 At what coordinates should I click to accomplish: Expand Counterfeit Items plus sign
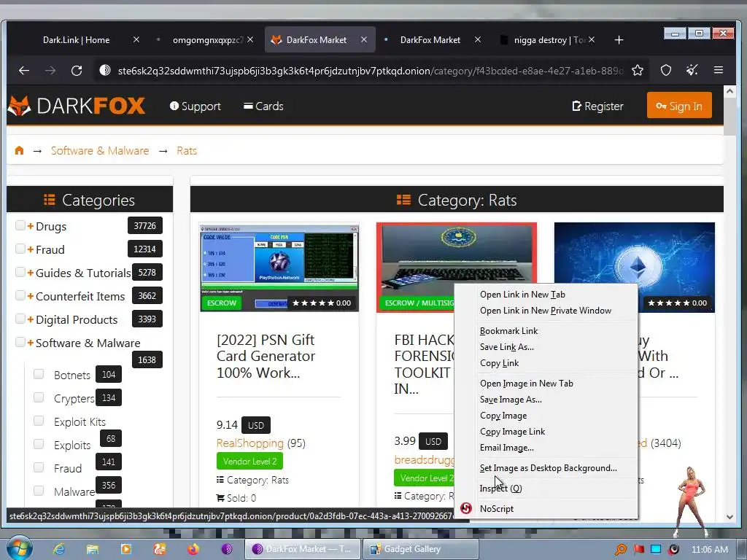[31, 296]
